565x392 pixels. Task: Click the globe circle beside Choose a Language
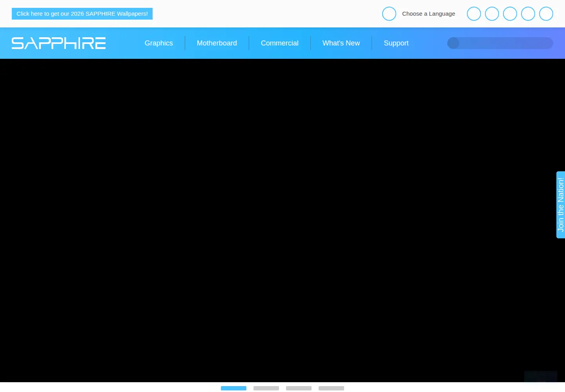(389, 14)
